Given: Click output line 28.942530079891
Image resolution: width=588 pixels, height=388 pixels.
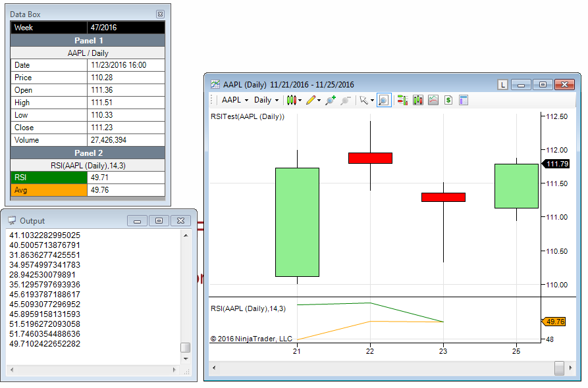Looking at the screenshot, I should pyautogui.click(x=42, y=274).
